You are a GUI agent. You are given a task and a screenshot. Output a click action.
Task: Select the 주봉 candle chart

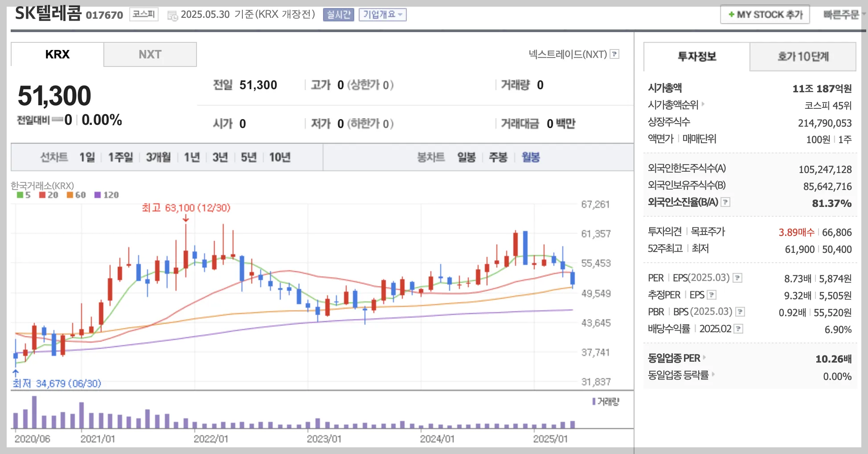[498, 157]
